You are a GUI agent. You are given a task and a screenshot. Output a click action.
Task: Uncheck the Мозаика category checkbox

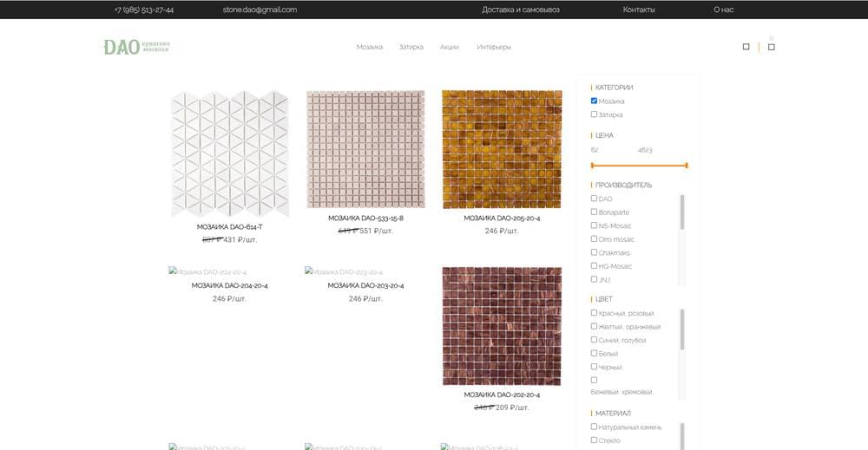[594, 101]
